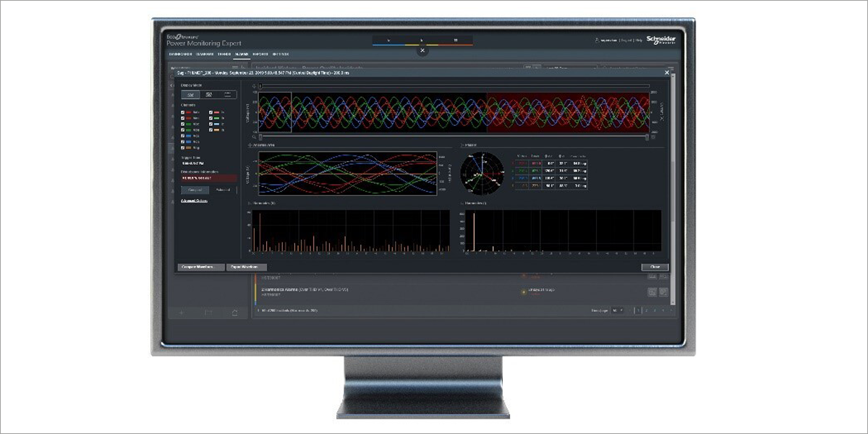Open the items per page dropdown

pos(618,310)
